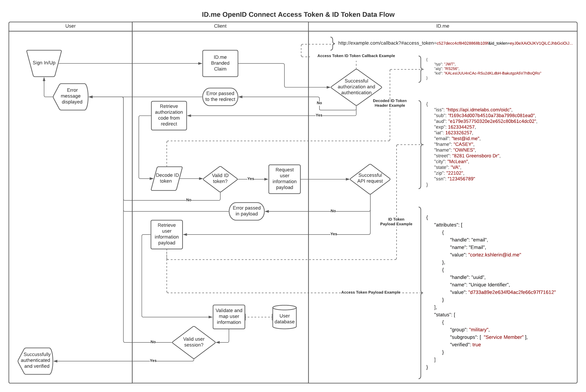Screen dimensions: 586x392
Task: Click the Retrieve authorization code from redirect box
Action: click(x=169, y=115)
